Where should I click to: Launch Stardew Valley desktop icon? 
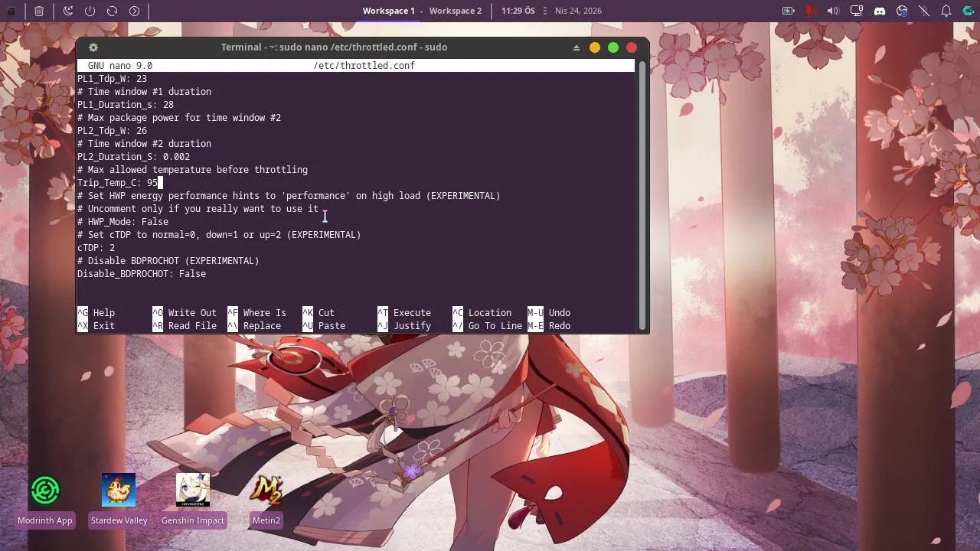pyautogui.click(x=119, y=501)
